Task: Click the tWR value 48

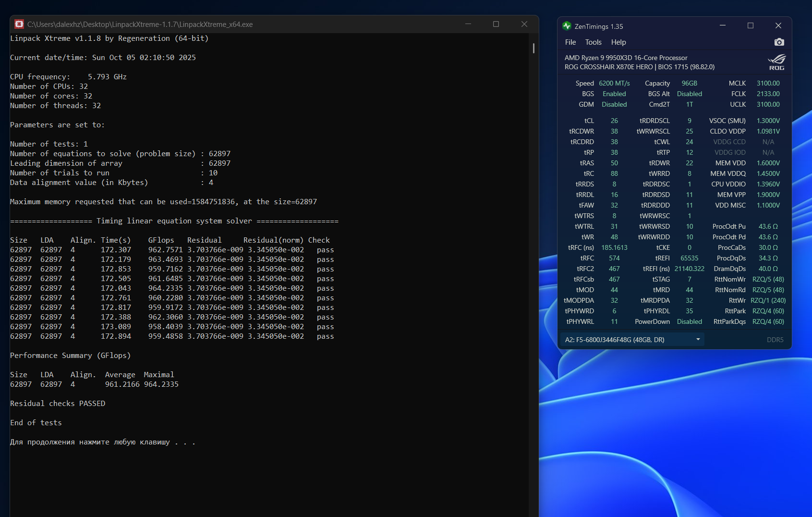Action: pyautogui.click(x=614, y=237)
